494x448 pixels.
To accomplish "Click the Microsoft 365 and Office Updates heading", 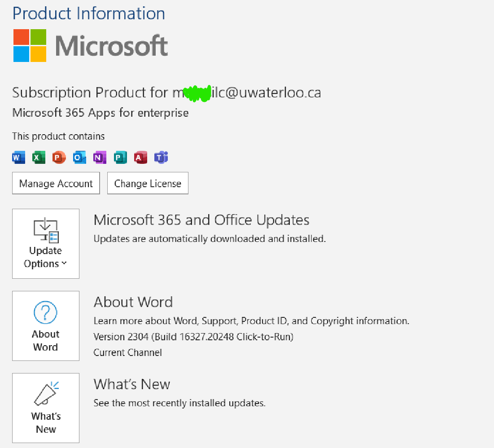I will tap(201, 220).
